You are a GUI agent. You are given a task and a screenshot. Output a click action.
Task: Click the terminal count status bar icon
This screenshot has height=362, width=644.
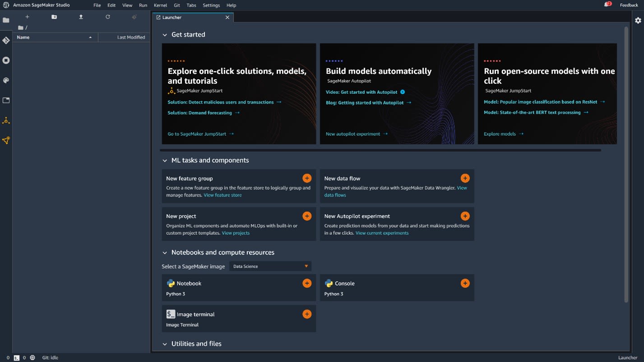pyautogui.click(x=17, y=357)
